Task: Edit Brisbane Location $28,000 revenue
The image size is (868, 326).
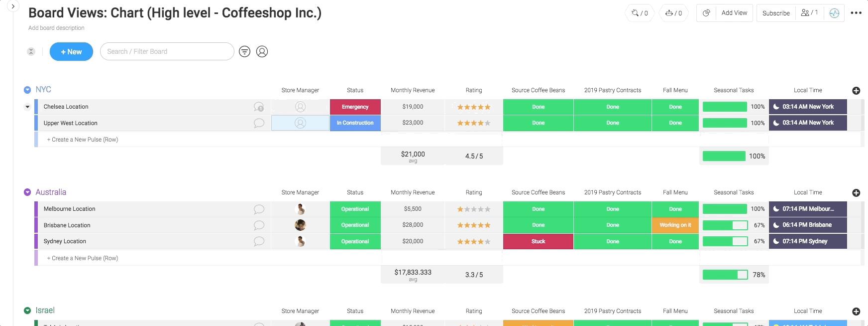Action: coord(413,225)
